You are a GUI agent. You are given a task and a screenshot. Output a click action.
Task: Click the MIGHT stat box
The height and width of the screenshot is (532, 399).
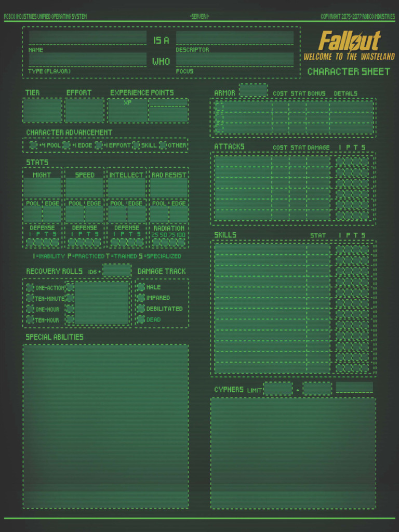[42, 188]
